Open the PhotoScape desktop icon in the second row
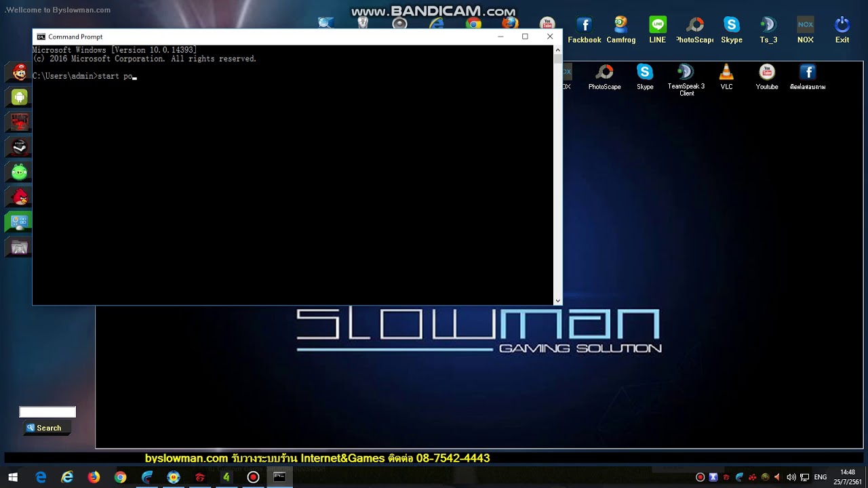Screen dimensions: 868x488 tap(604, 77)
